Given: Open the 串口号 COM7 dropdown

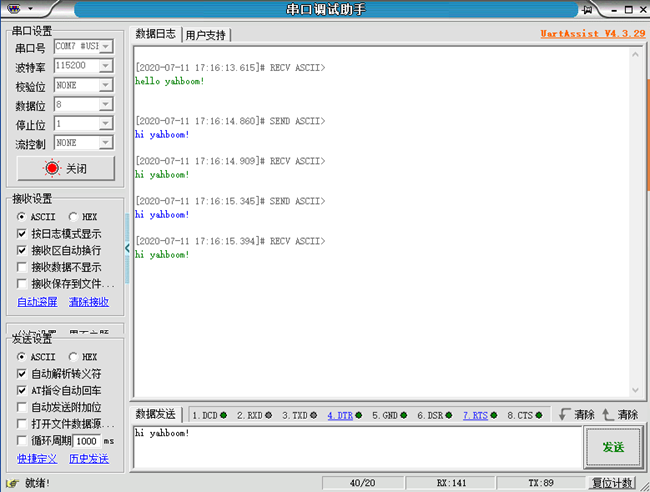Looking at the screenshot, I should coord(106,46).
